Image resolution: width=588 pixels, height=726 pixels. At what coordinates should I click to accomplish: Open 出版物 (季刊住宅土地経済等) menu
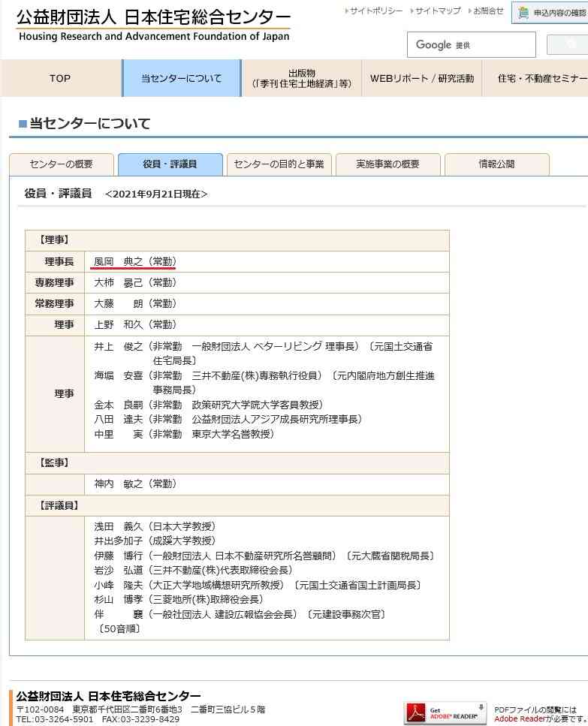[x=302, y=78]
